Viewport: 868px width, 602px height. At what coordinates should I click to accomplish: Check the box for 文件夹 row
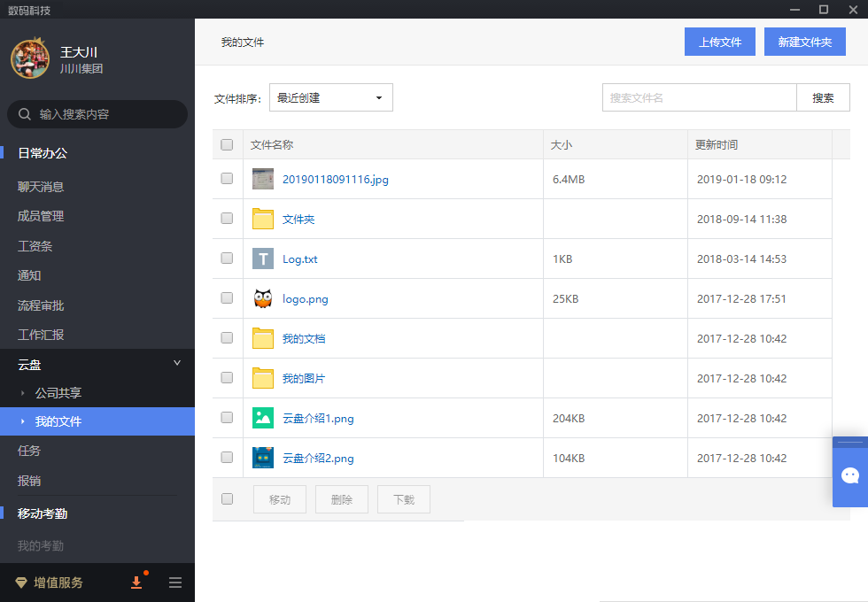(x=227, y=218)
